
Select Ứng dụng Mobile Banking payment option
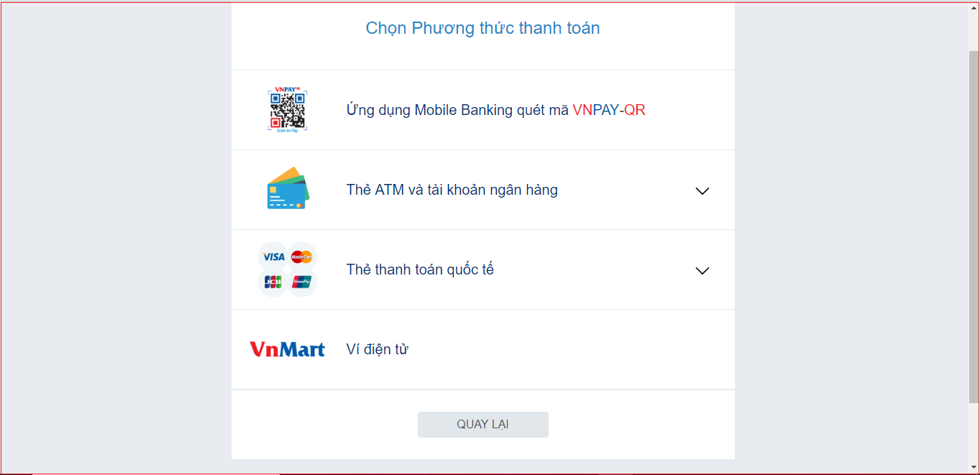coord(483,110)
